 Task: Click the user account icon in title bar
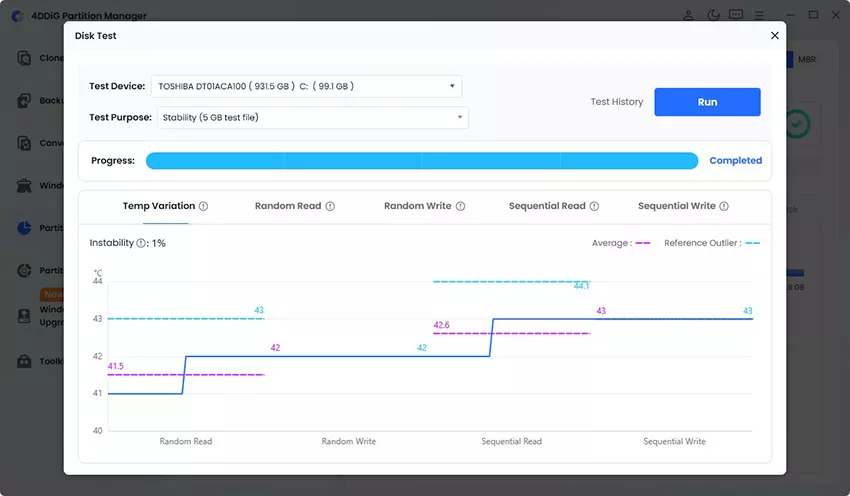click(688, 15)
